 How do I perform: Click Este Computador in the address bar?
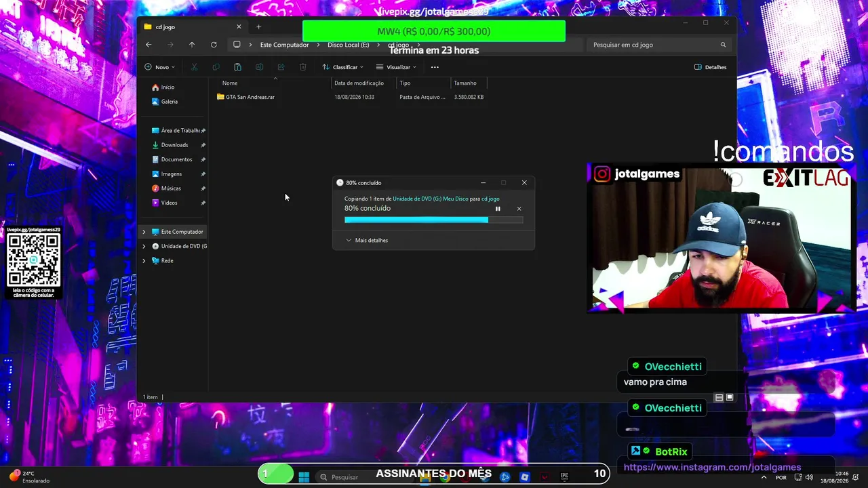[284, 45]
